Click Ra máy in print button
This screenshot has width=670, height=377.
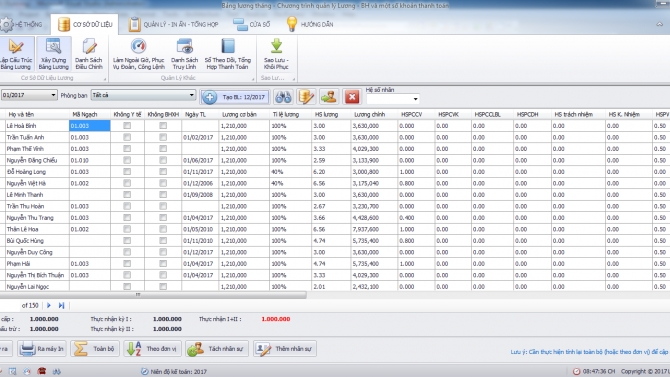click(x=42, y=349)
